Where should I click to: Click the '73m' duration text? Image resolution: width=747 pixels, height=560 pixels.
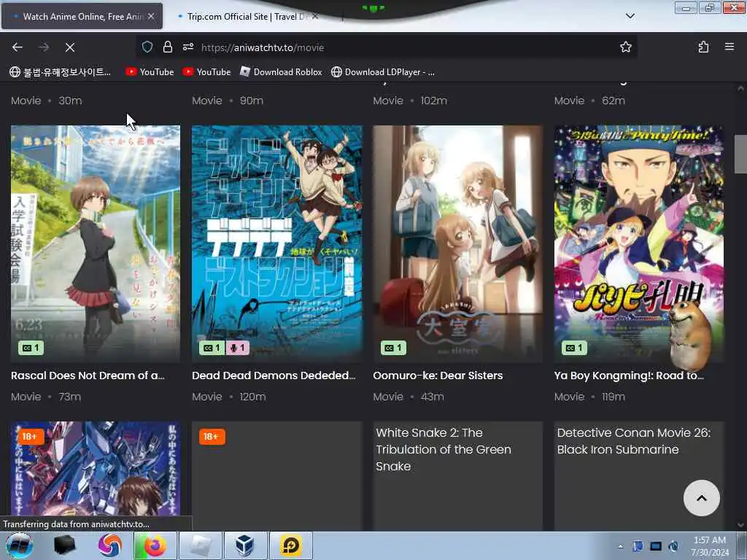coord(69,397)
